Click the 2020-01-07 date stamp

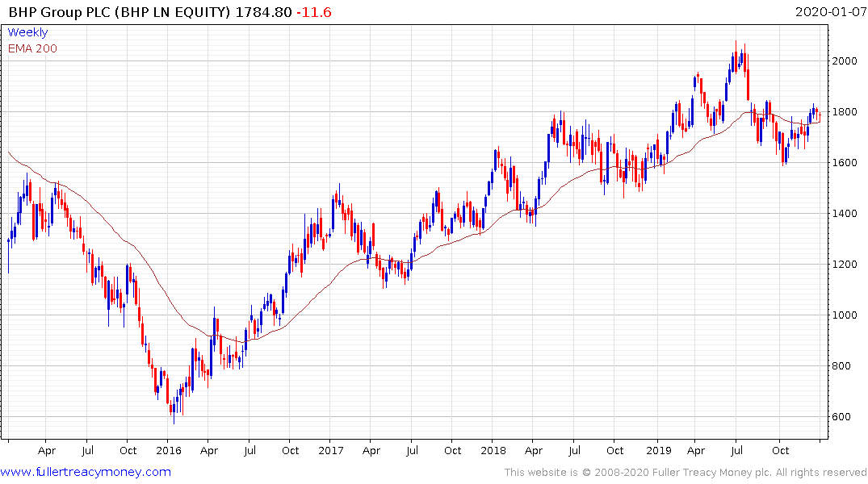828,12
